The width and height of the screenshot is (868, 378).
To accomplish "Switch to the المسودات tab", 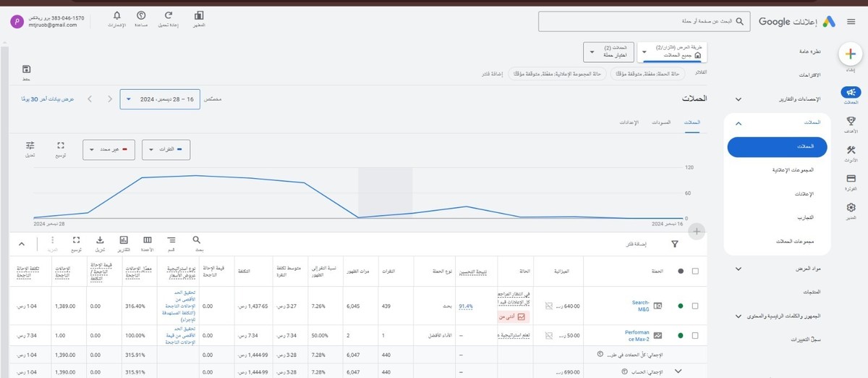I will pyautogui.click(x=661, y=122).
